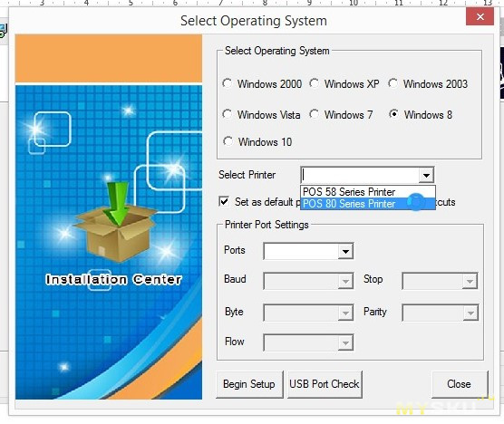Image resolution: width=504 pixels, height=424 pixels.
Task: Open the Select Printer dropdown arrow
Action: (426, 175)
